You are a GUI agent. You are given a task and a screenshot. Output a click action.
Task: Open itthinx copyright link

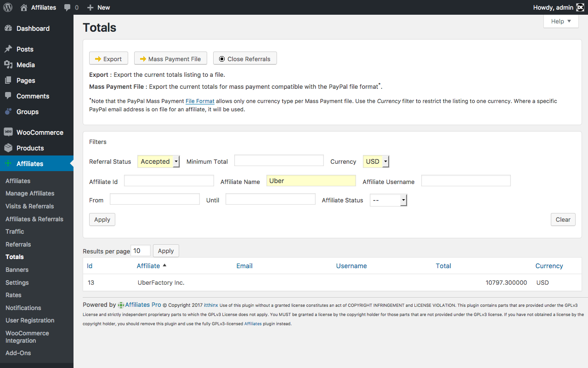tap(211, 305)
